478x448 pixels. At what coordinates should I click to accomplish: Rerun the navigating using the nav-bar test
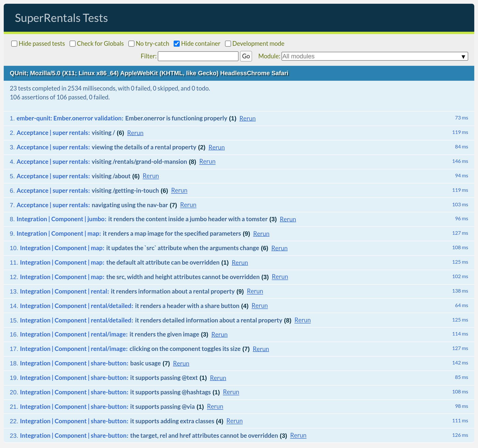[x=188, y=205]
